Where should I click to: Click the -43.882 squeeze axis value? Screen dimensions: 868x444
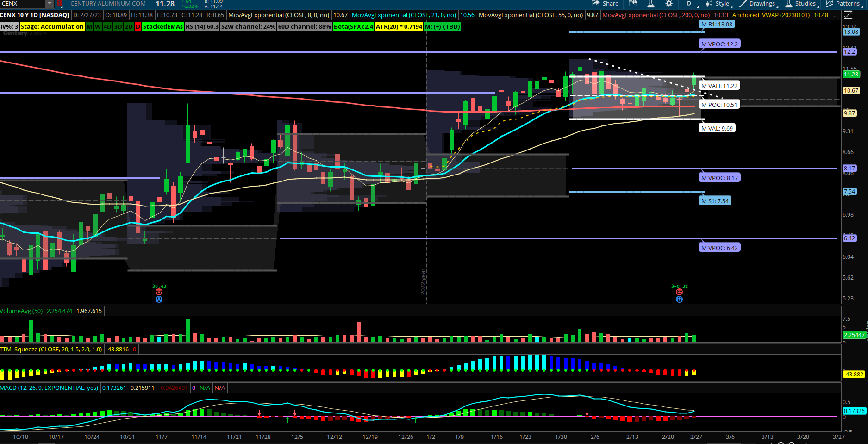[x=854, y=375]
